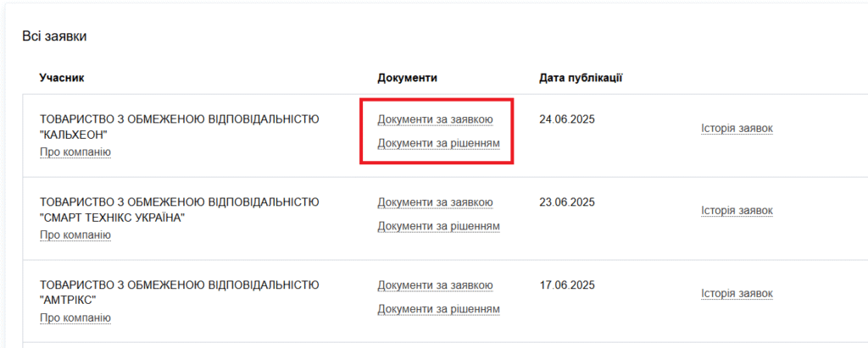Click the 'Дата публікації' column header
The height and width of the screenshot is (348, 868).
(581, 78)
